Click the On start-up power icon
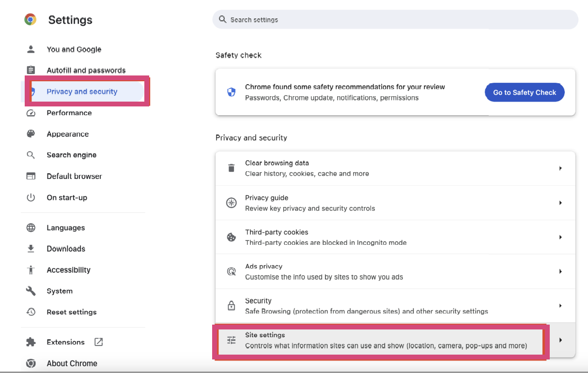The height and width of the screenshot is (373, 588). (31, 197)
